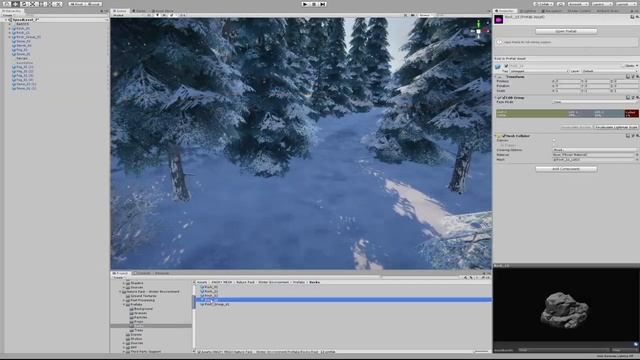Collapse the Transform component
This screenshot has width=640, height=360.
(495, 77)
